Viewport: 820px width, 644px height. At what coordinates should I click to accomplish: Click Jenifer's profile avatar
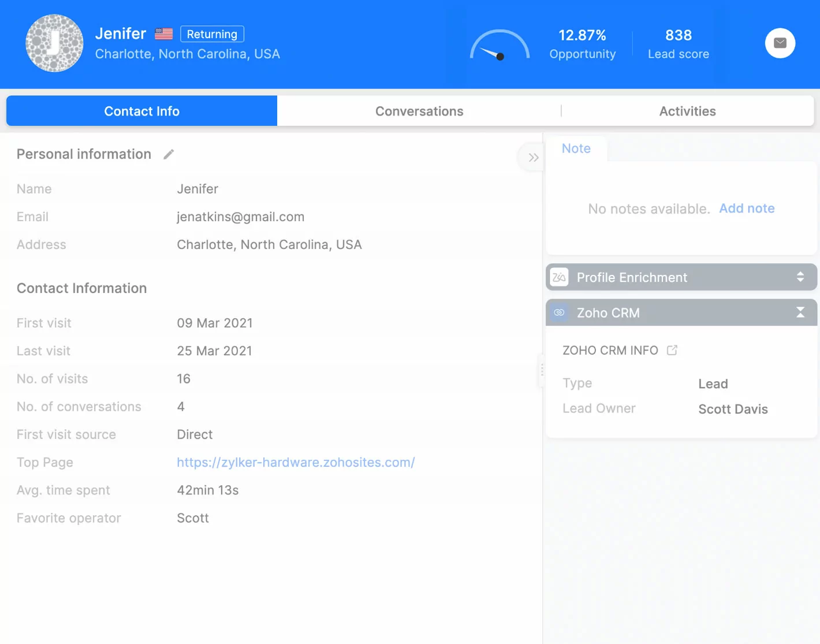[54, 43]
